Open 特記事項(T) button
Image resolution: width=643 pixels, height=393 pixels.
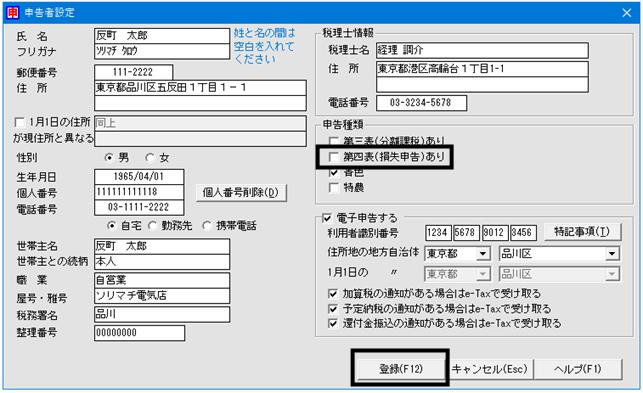tap(582, 232)
